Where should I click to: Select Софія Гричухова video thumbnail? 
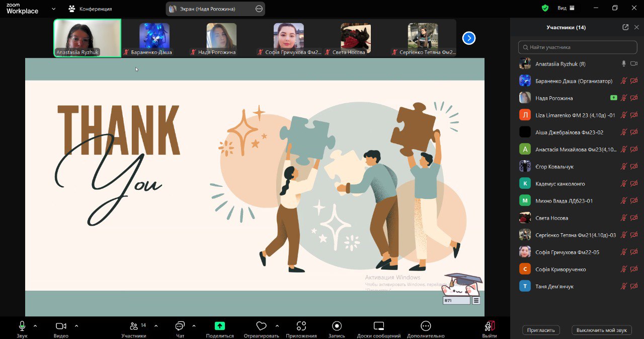pos(289,38)
